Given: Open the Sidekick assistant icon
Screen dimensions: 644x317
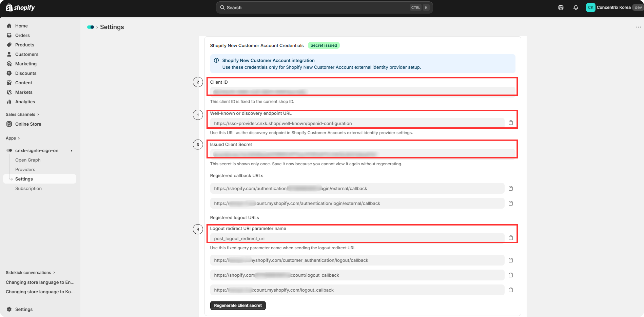Looking at the screenshot, I should 561,7.
